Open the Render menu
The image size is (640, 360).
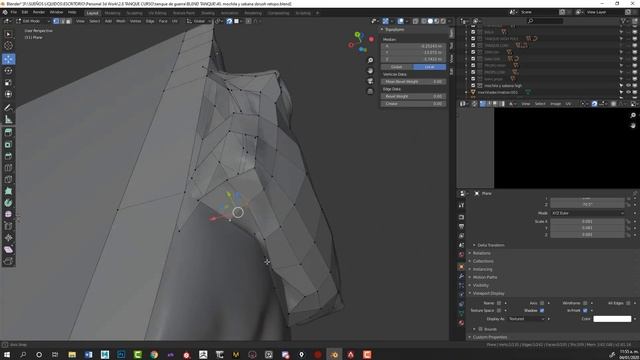point(39,12)
